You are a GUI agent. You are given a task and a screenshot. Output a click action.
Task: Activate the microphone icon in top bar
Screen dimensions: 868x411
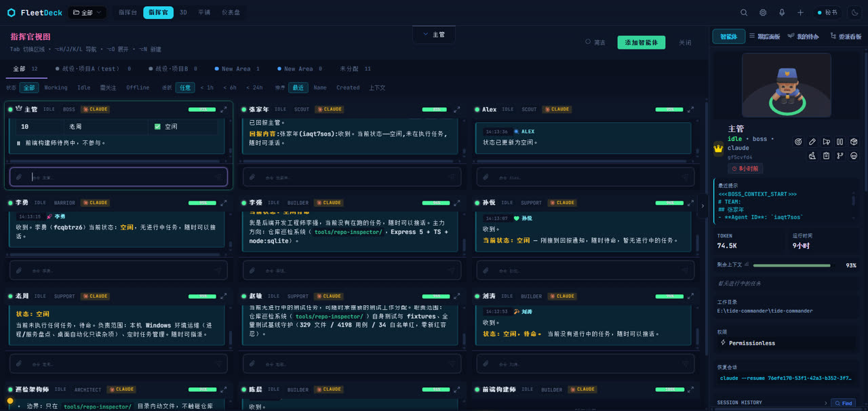tap(782, 12)
